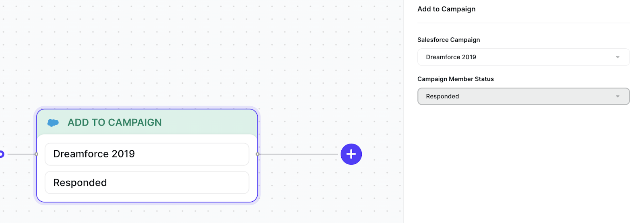644x223 pixels.
Task: Click the Salesforce cloud icon in node header
Action: pos(53,123)
